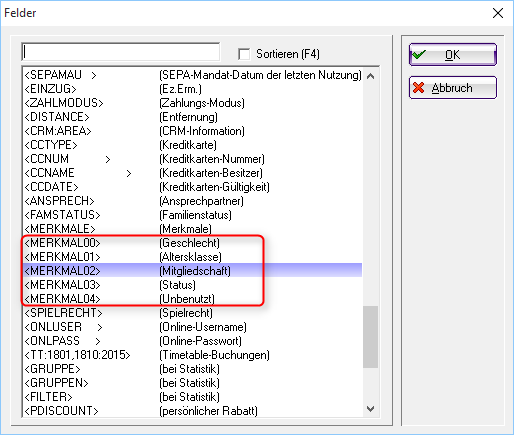The width and height of the screenshot is (514, 435).
Task: Click the field search input box
Action: click(x=121, y=52)
